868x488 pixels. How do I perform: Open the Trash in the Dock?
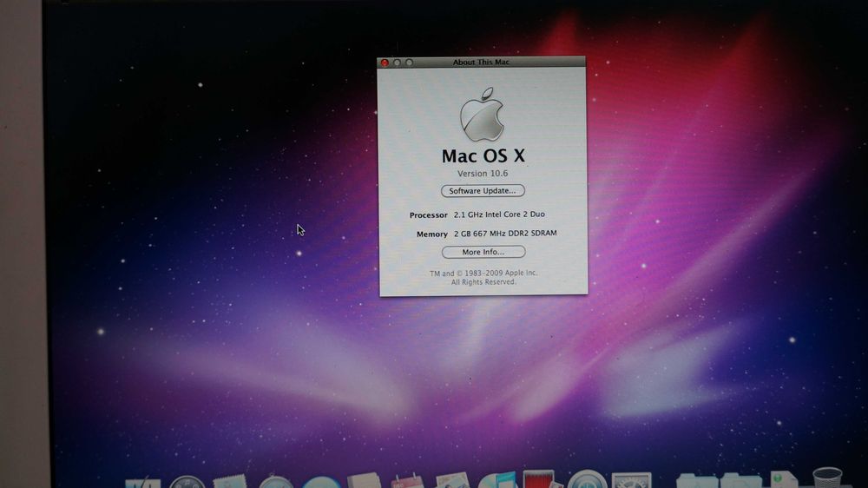[x=827, y=478]
